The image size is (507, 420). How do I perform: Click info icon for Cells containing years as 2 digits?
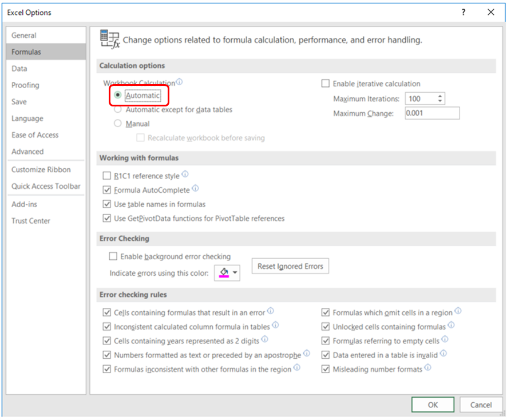[264, 339]
